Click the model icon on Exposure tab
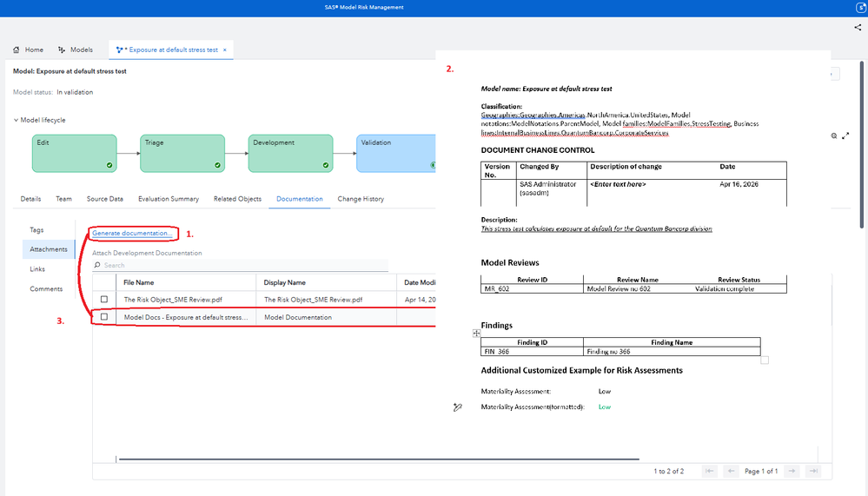 (119, 50)
